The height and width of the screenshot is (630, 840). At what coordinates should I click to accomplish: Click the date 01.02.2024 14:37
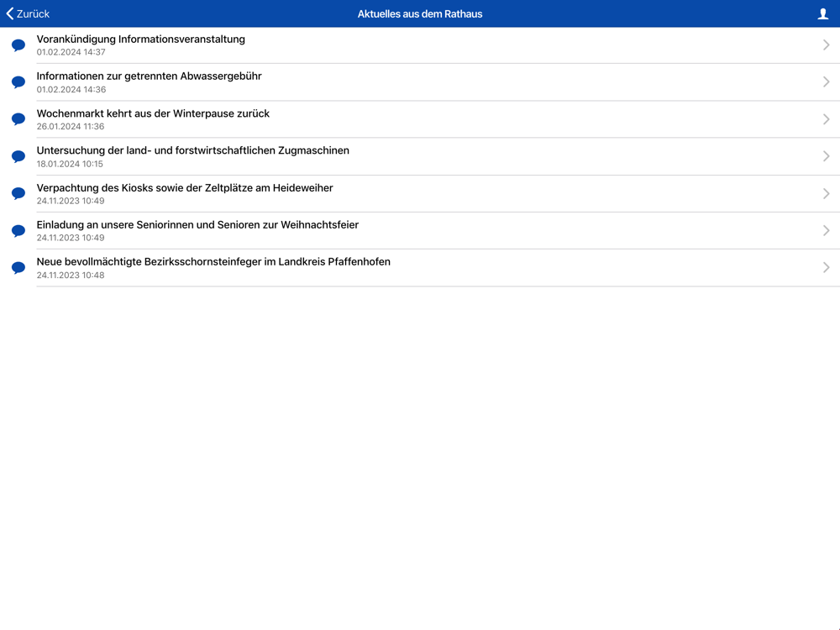[71, 52]
